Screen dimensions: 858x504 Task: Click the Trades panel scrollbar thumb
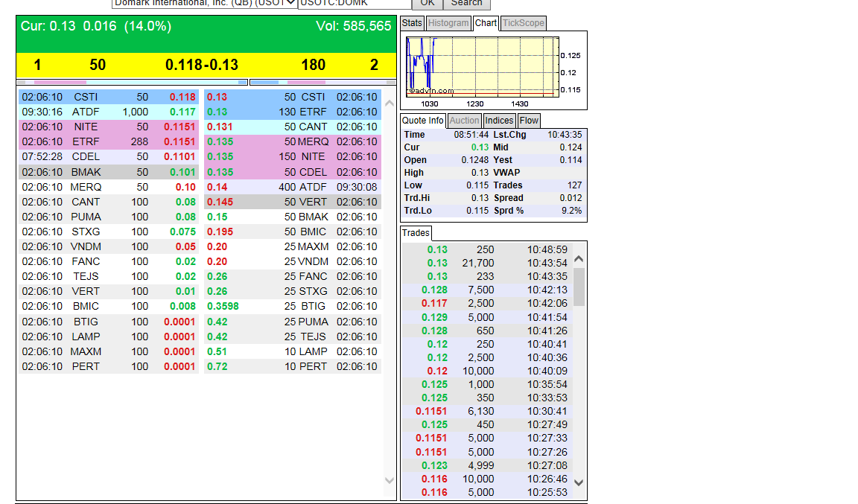[579, 287]
